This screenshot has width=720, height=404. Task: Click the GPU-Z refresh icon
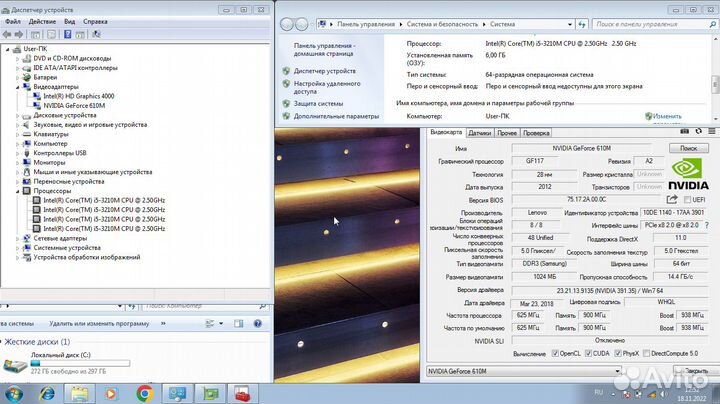point(698,131)
